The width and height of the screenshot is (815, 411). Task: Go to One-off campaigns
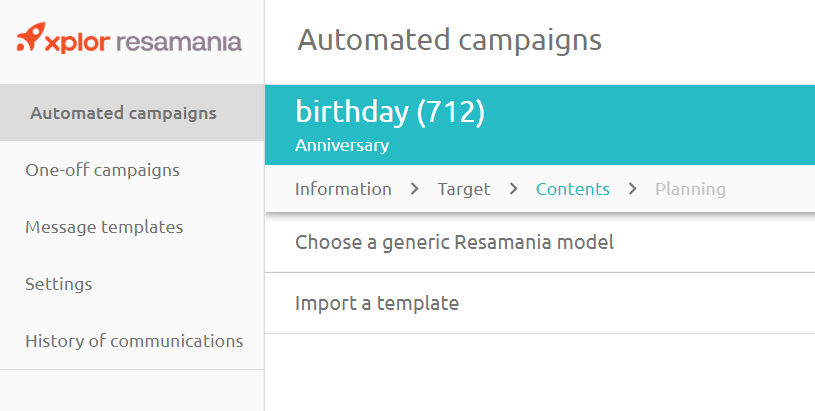click(x=102, y=170)
